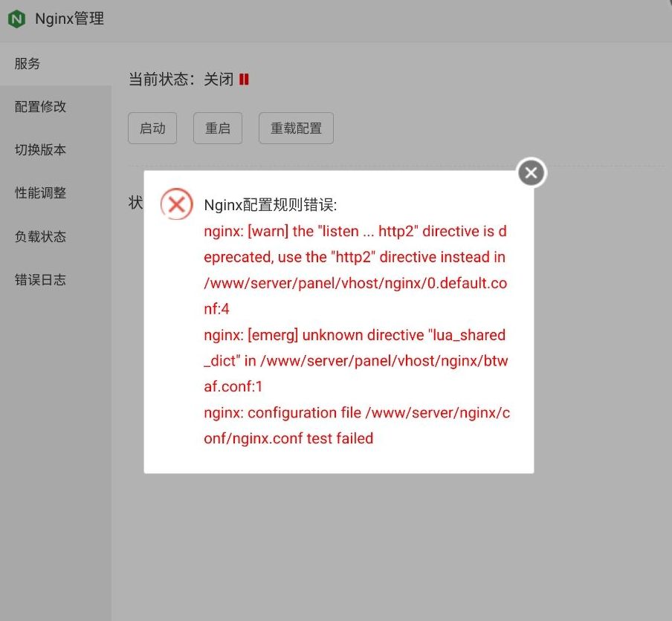Open the 服务 tab in the sidebar
This screenshot has width=672, height=621.
(x=56, y=63)
